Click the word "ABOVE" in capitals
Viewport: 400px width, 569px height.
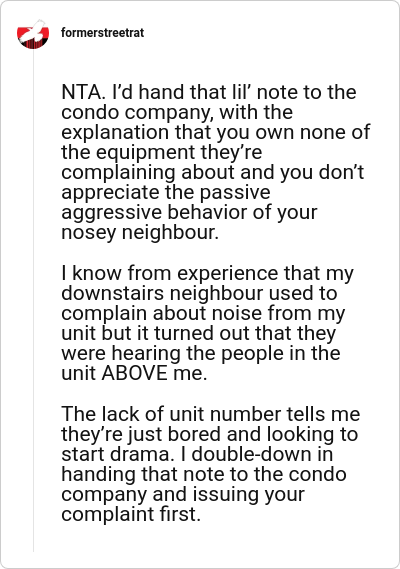tap(135, 373)
